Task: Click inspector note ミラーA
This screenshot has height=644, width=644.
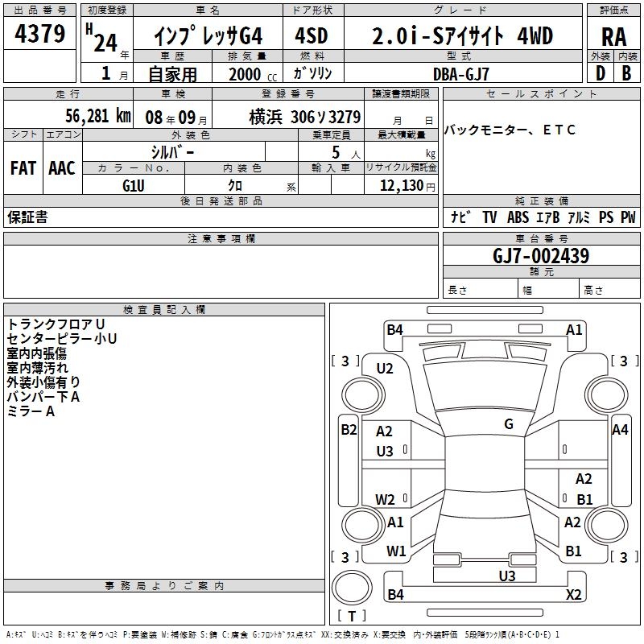Action: pyautogui.click(x=31, y=411)
